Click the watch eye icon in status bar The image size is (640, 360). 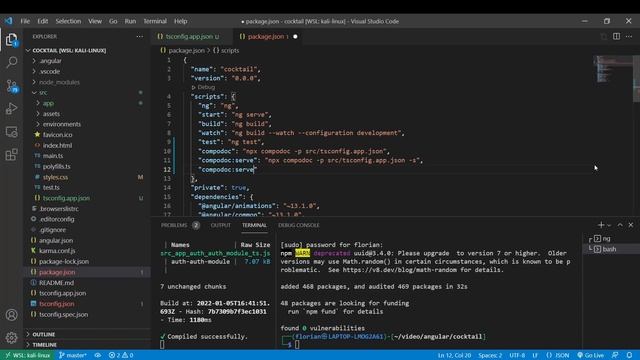pos(98,355)
